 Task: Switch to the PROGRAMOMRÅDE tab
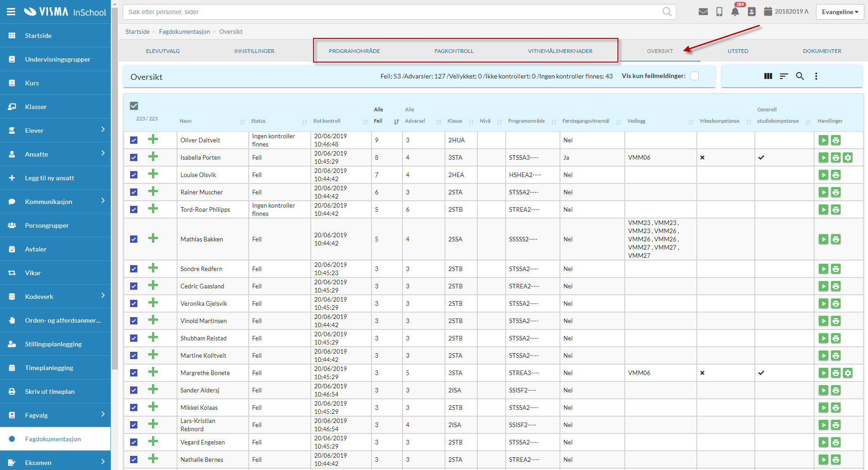coord(354,51)
